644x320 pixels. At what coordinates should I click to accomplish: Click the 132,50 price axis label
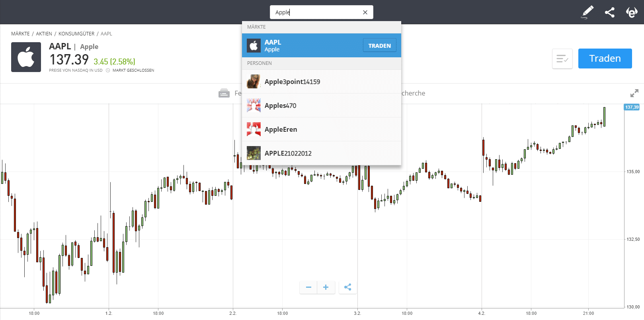[633, 240]
